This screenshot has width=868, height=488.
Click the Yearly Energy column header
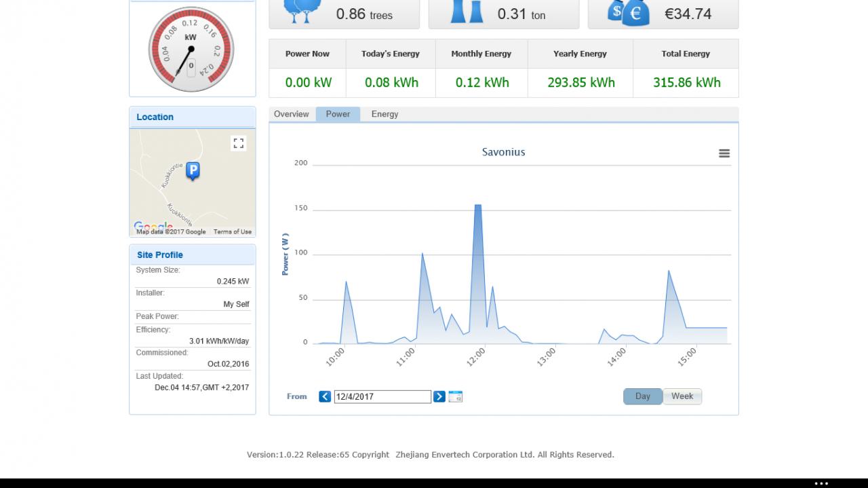tap(580, 54)
